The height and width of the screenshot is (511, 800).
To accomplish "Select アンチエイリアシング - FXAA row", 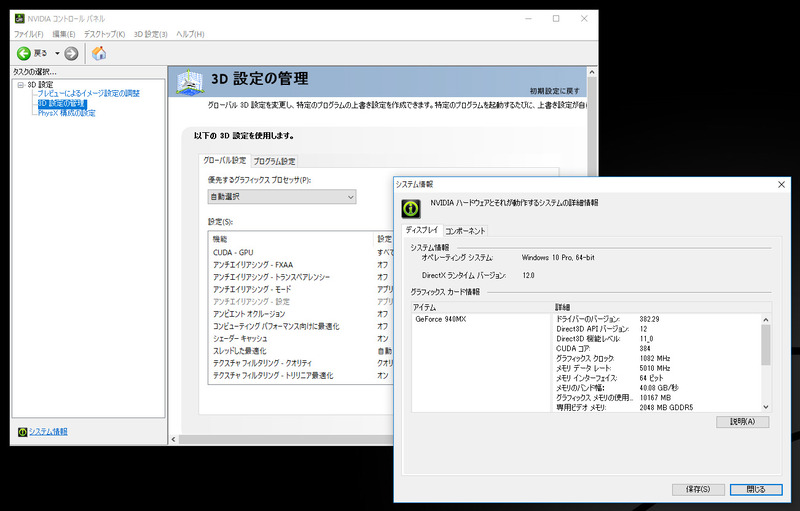I will tap(301, 265).
